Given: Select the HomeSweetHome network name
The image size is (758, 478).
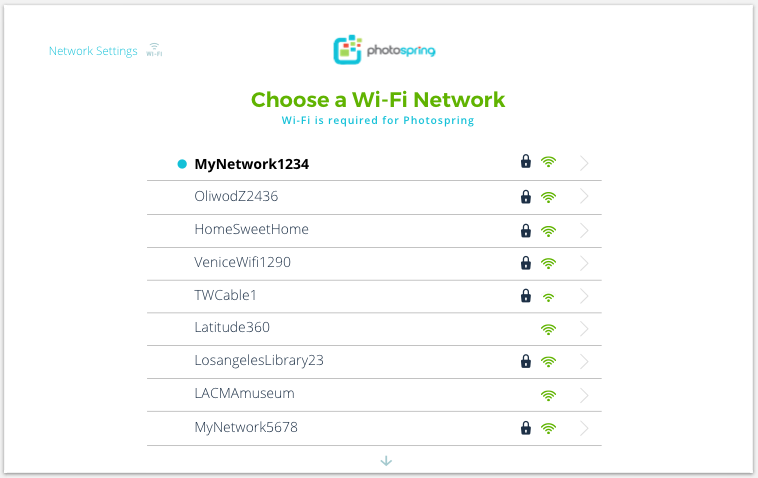Looking at the screenshot, I should 251,229.
